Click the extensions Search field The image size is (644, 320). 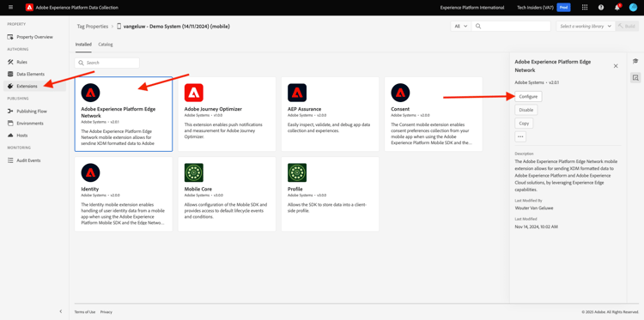(x=106, y=63)
